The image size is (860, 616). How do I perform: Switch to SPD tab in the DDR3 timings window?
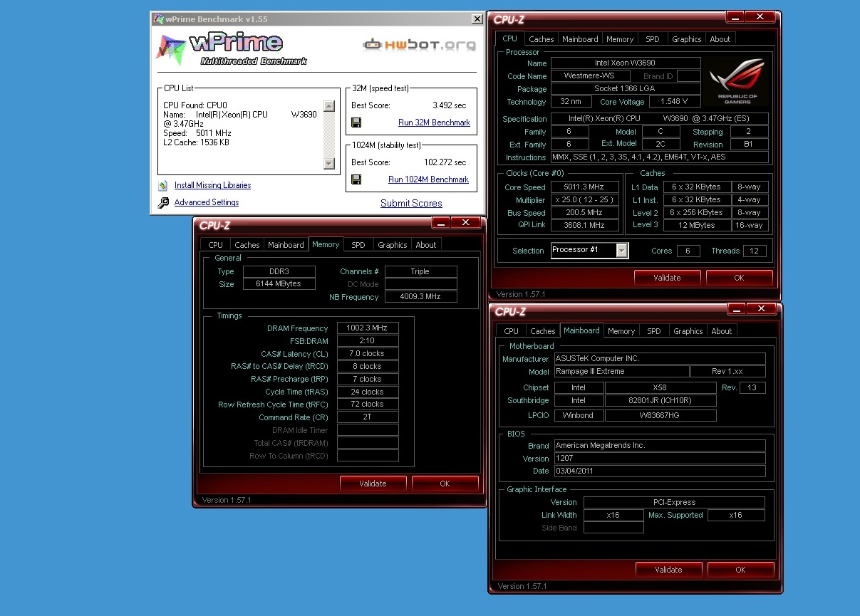pyautogui.click(x=358, y=245)
